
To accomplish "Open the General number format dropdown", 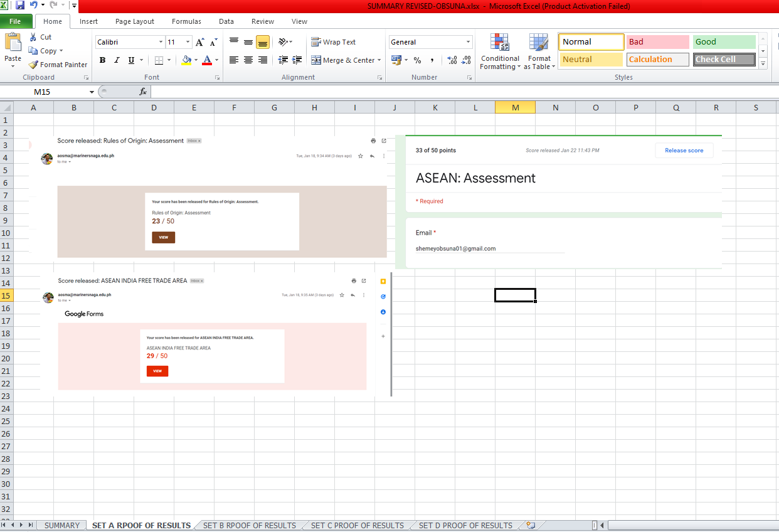I will 469,42.
